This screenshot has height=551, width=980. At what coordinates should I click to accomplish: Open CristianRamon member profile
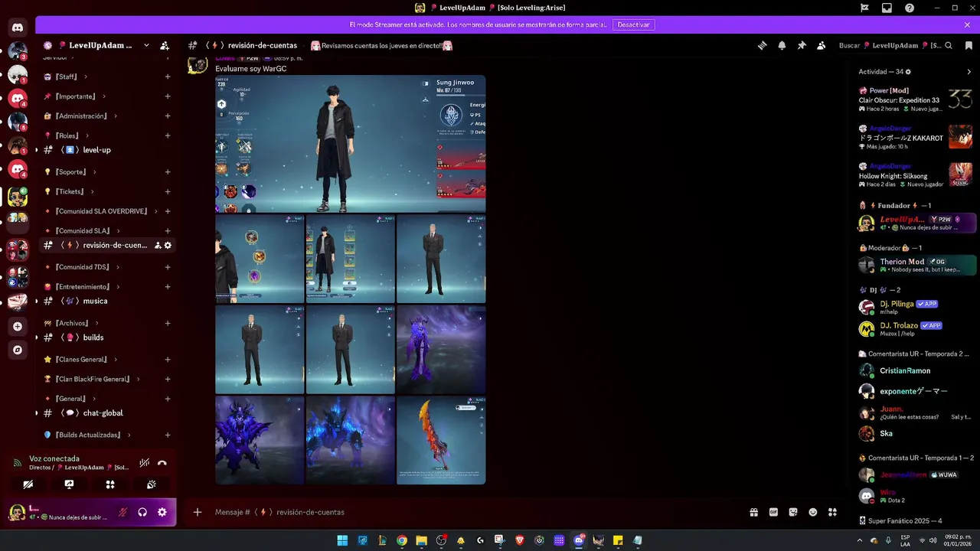point(916,370)
